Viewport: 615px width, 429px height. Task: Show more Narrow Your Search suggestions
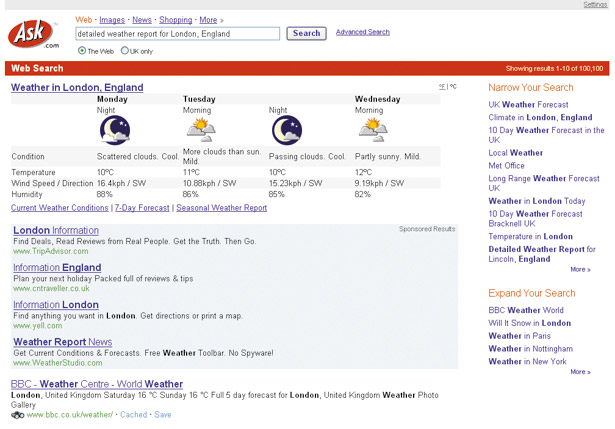pyautogui.click(x=580, y=269)
